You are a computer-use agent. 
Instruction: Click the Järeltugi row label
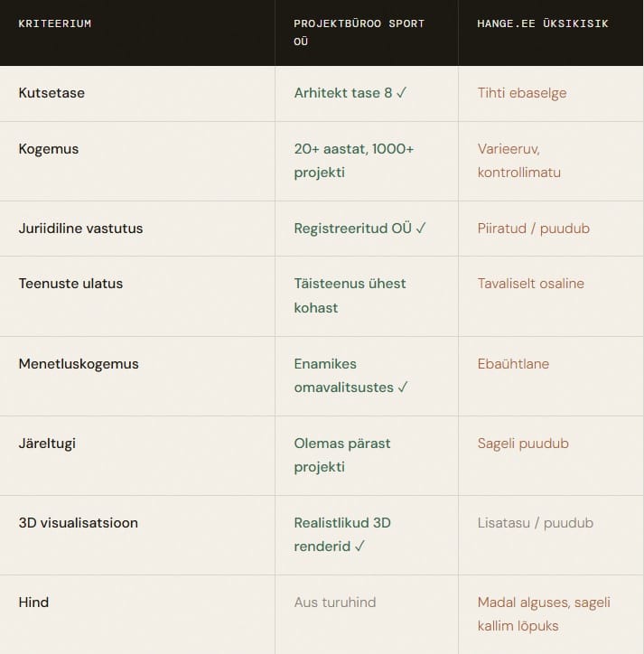tap(47, 443)
